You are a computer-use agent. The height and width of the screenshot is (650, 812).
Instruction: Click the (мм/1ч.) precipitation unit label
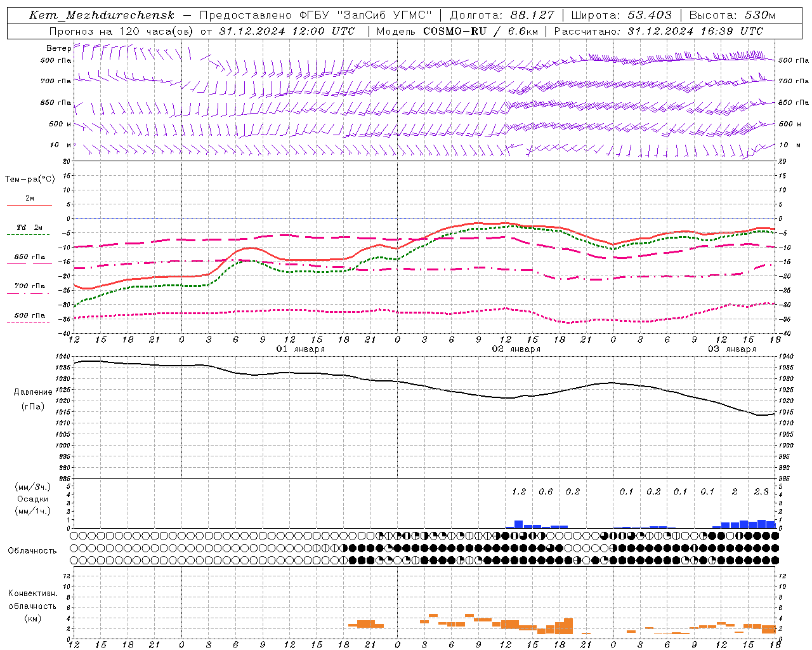click(x=33, y=511)
